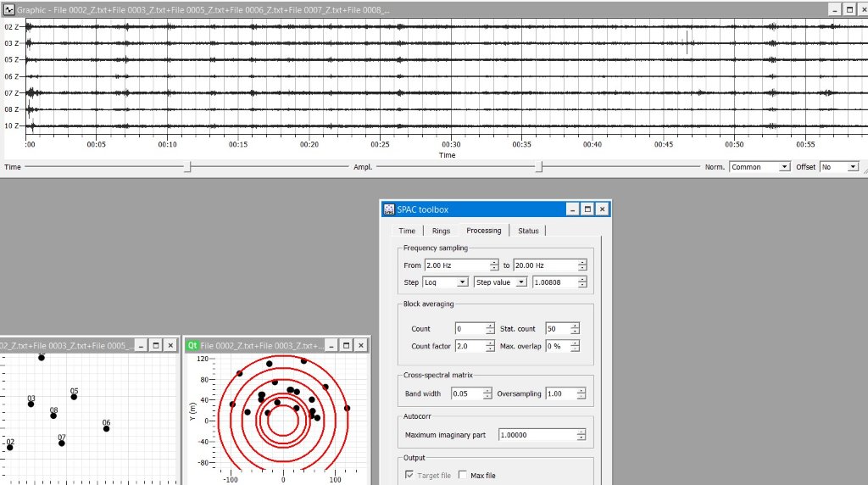Open the Norm. Common dropdown

pyautogui.click(x=759, y=167)
